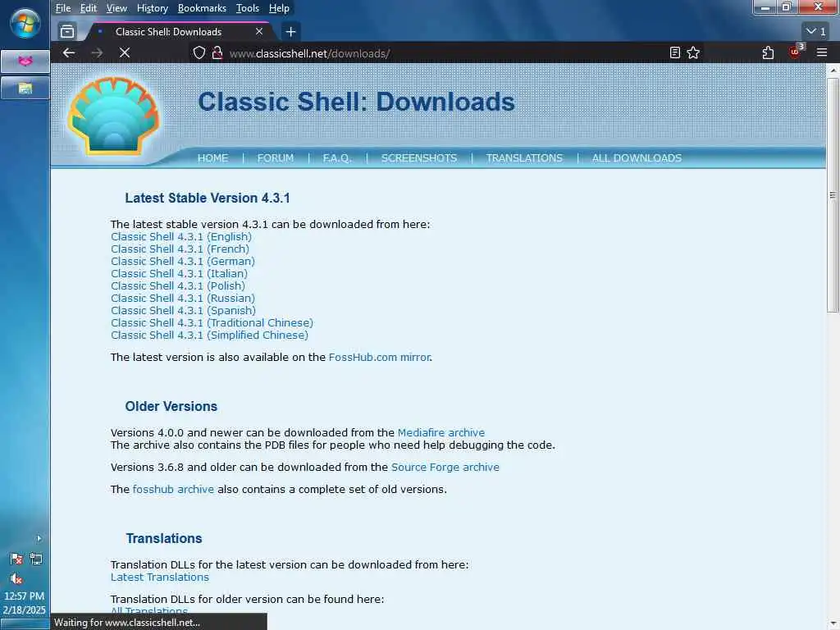Download Classic Shell 4.3.1 (English)

click(181, 236)
